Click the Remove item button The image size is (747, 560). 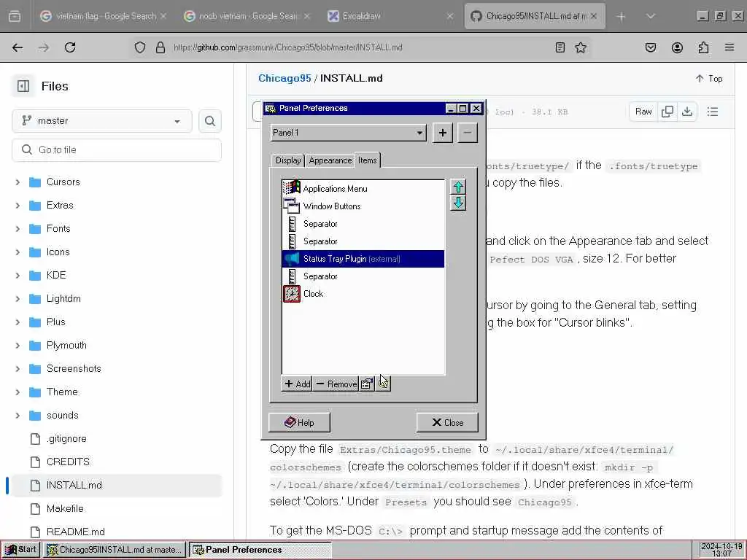336,384
